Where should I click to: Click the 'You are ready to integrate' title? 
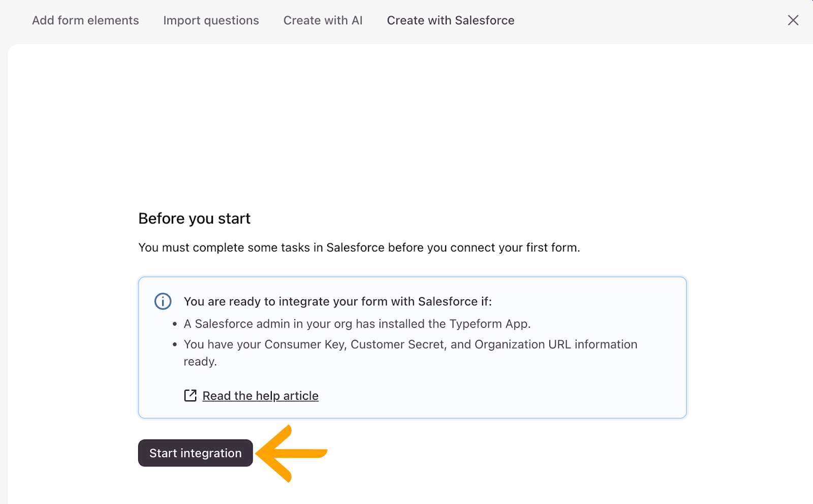coord(337,301)
